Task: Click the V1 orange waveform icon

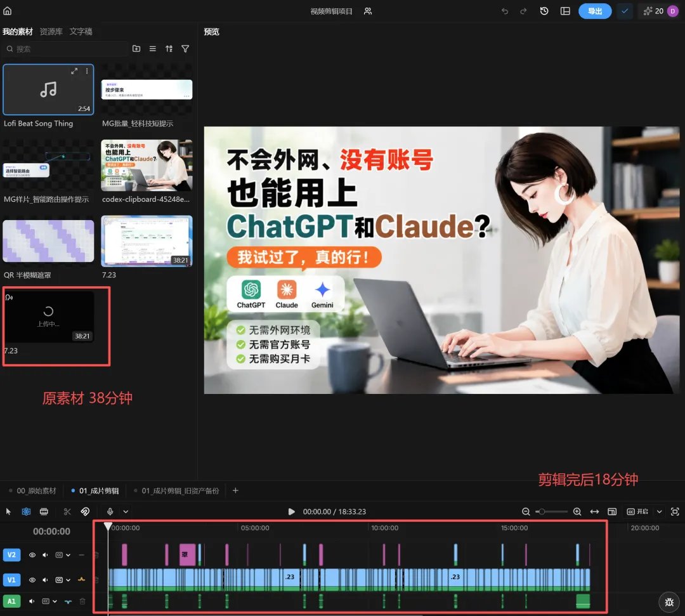Action: click(x=81, y=579)
